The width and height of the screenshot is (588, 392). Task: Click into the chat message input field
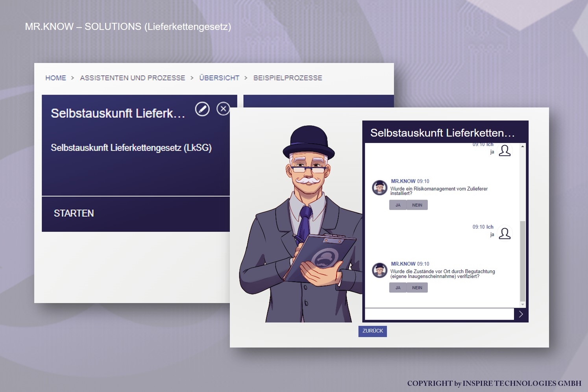tap(439, 314)
